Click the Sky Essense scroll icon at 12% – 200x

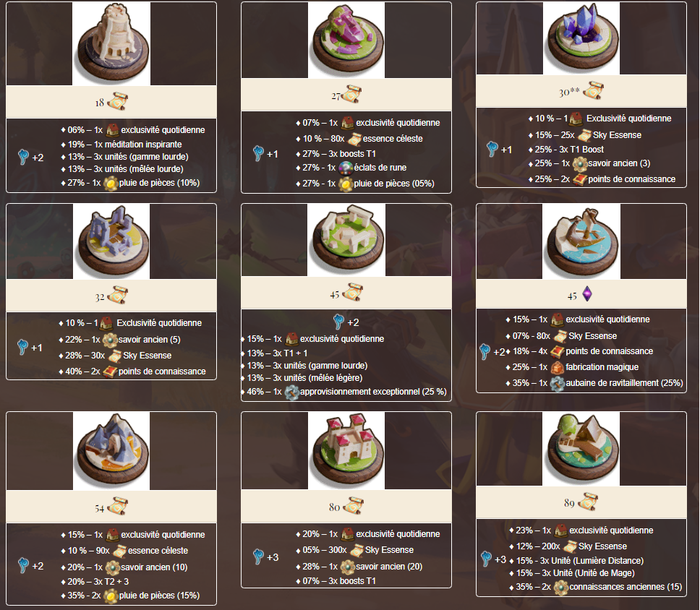[570, 546]
